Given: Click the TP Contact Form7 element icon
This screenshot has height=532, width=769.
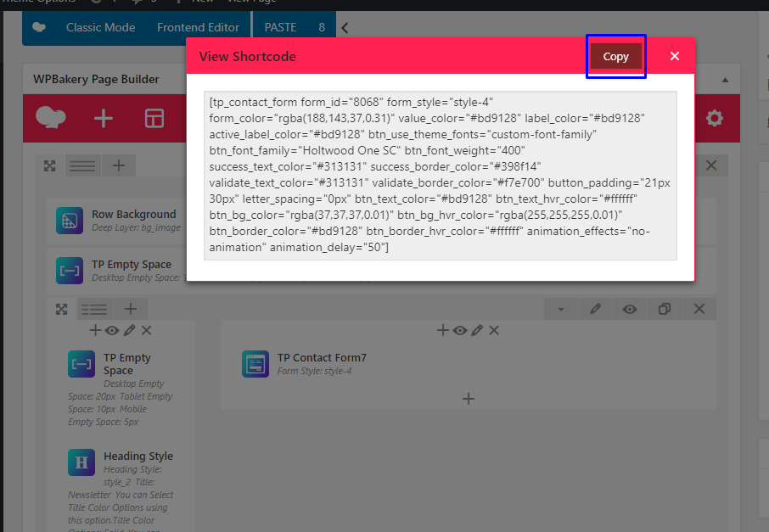Looking at the screenshot, I should tap(255, 364).
